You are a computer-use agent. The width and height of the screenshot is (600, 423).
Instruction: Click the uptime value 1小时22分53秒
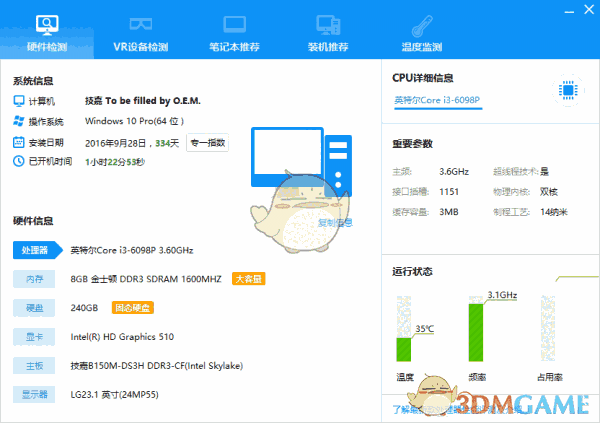click(115, 162)
